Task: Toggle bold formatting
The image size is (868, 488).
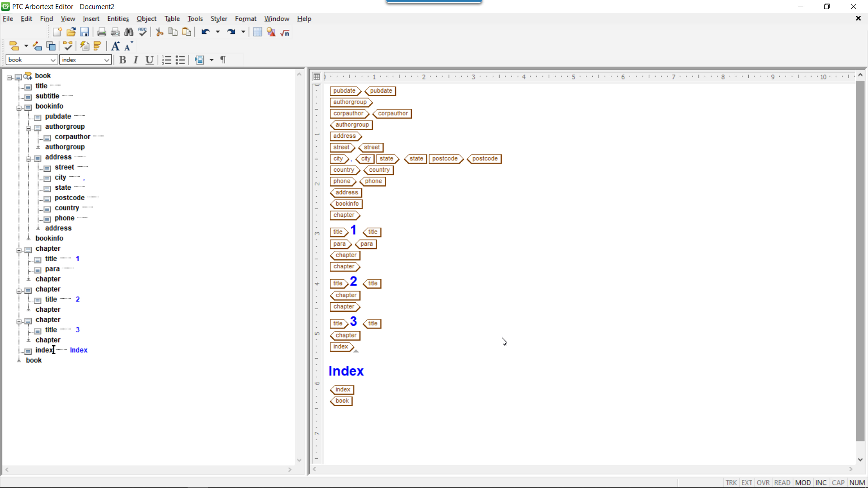Action: (123, 60)
